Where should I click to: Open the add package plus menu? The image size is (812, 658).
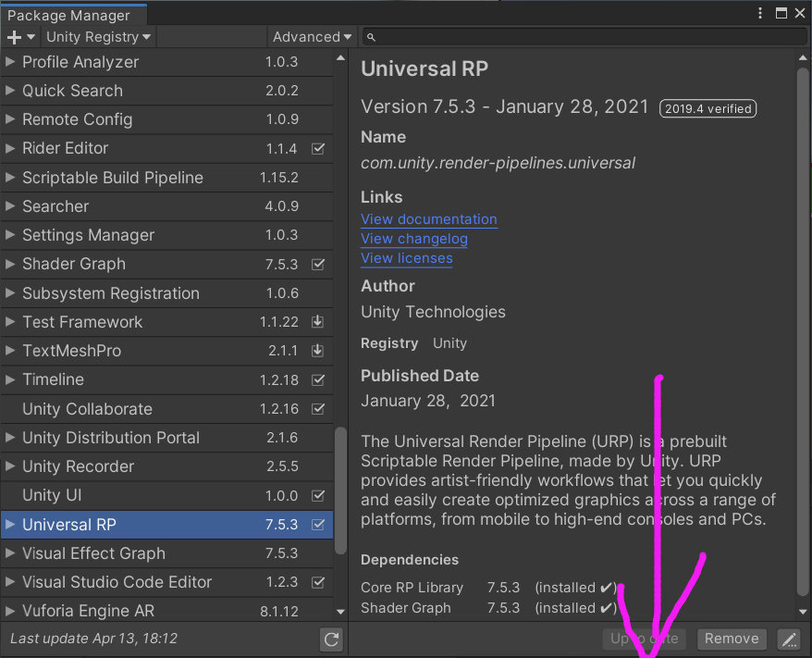[x=13, y=37]
